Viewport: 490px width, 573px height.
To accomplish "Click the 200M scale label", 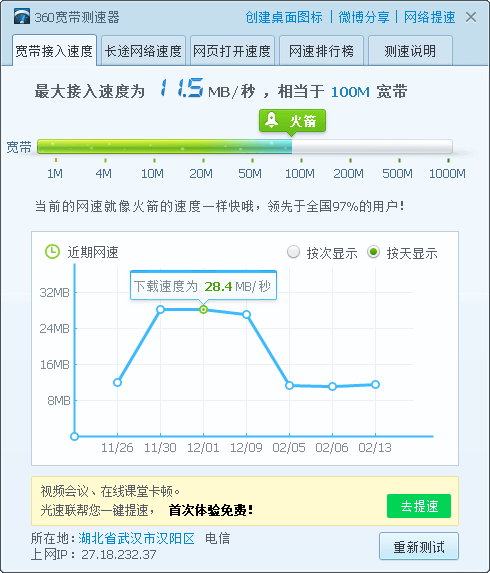I will click(349, 174).
